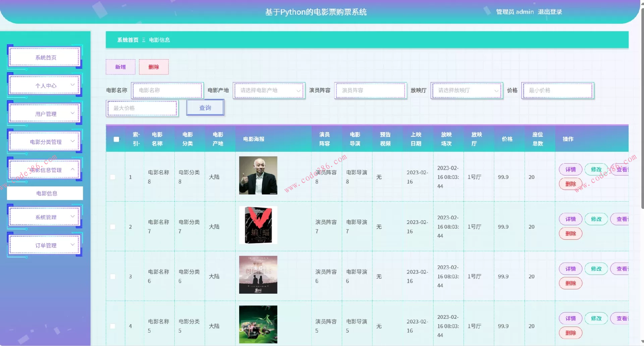Check the checkbox for 电影名称7 row

pyautogui.click(x=113, y=226)
